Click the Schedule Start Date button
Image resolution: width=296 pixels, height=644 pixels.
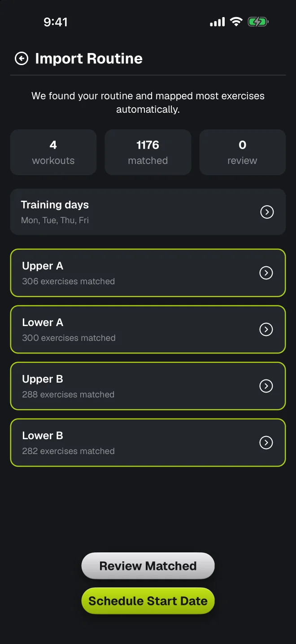[148, 601]
